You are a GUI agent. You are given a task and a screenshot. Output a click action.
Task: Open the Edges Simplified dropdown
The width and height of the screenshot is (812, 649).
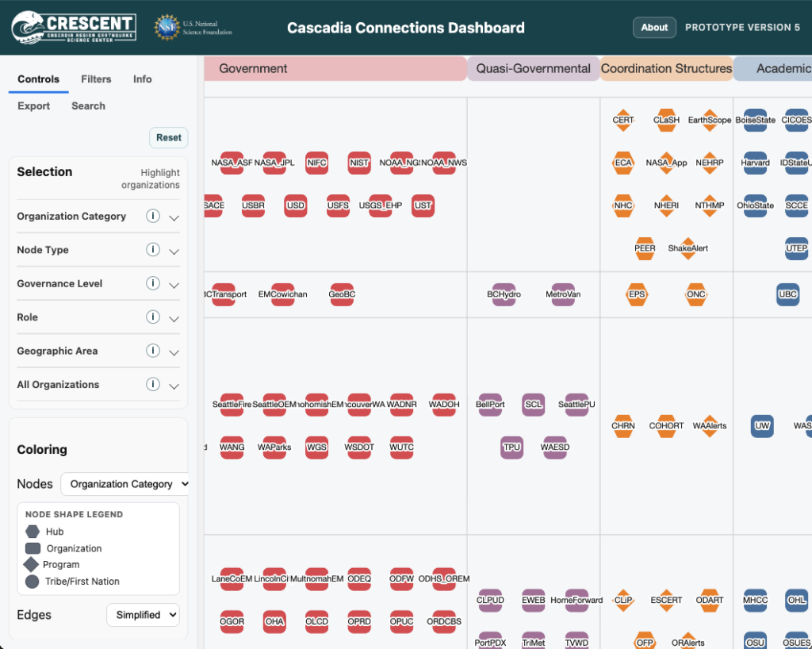point(143,615)
